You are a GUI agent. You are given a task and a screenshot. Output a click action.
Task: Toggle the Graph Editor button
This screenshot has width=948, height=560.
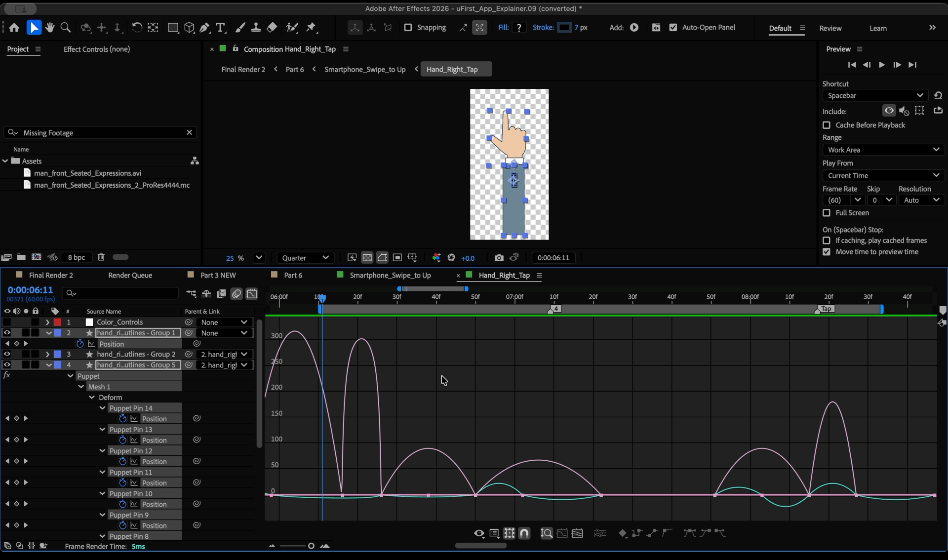[x=252, y=294]
